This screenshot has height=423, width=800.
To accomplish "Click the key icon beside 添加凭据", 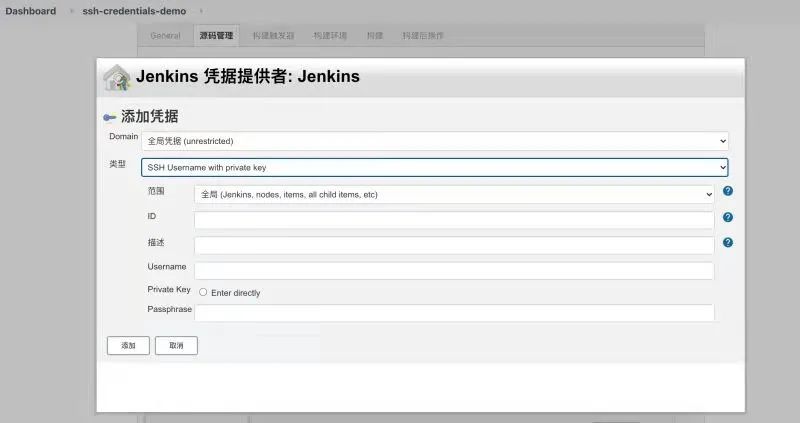I will (109, 117).
